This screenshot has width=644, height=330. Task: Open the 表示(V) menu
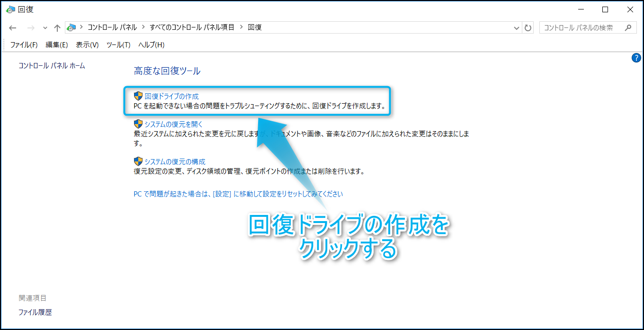(87, 45)
